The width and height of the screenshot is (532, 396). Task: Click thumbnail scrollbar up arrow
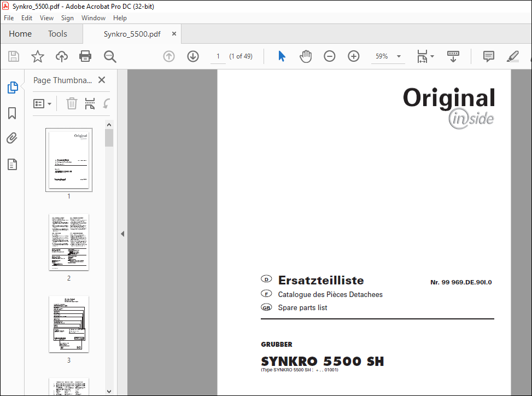[109, 125]
